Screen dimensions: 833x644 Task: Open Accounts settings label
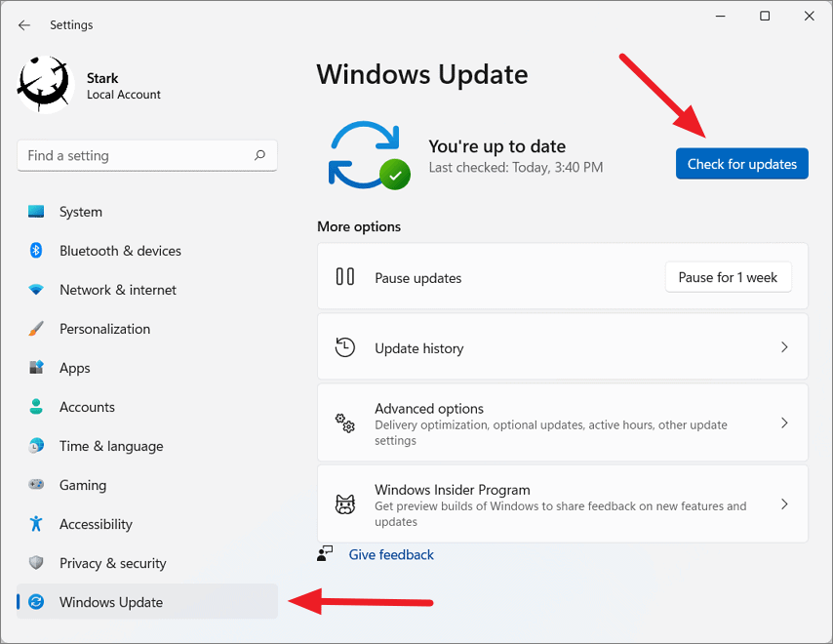[87, 407]
